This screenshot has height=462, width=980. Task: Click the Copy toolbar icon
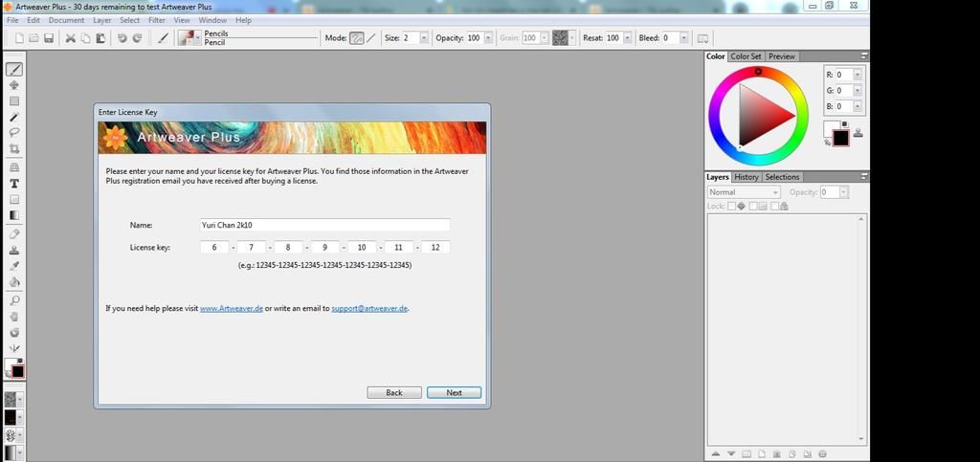tap(85, 38)
